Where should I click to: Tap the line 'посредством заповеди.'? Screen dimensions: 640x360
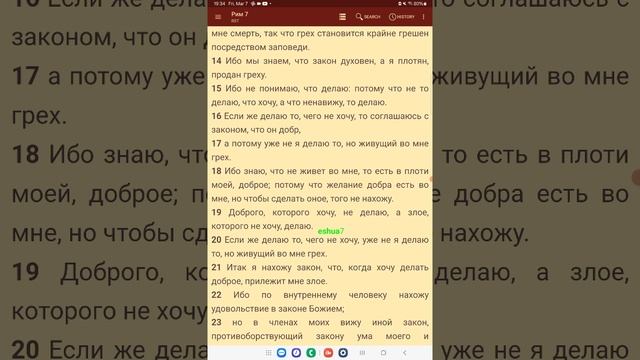click(x=260, y=47)
